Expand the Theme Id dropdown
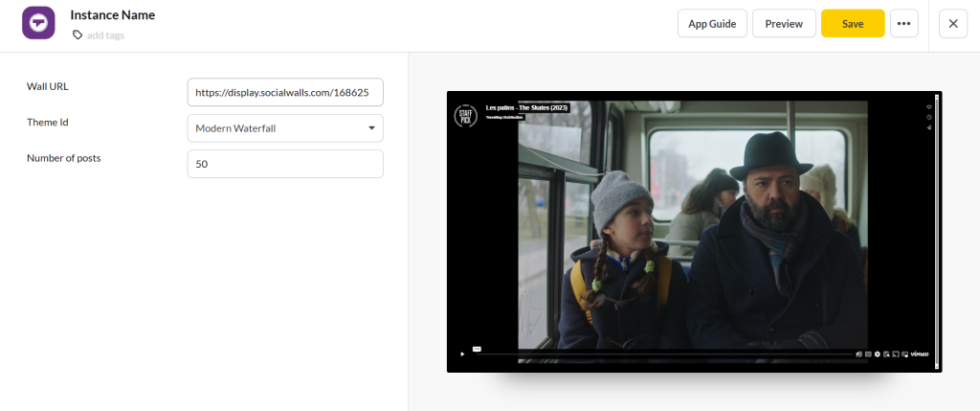The height and width of the screenshot is (411, 980). 285,128
